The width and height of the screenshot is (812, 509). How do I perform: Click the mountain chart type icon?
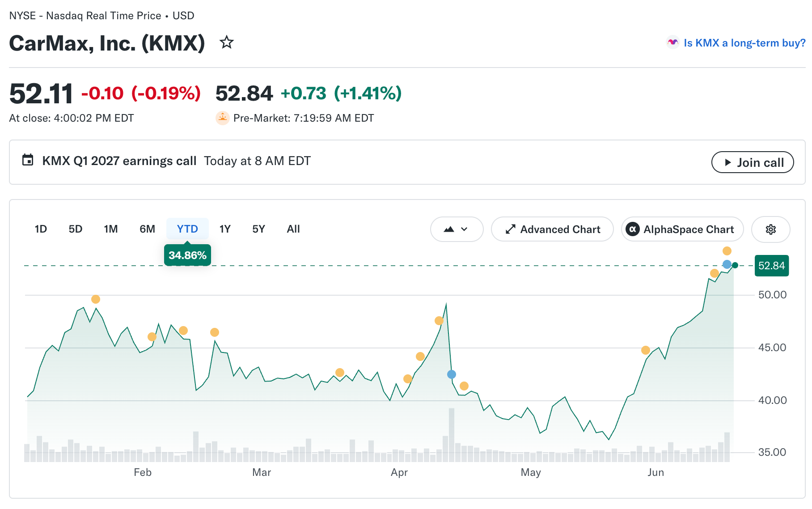449,229
